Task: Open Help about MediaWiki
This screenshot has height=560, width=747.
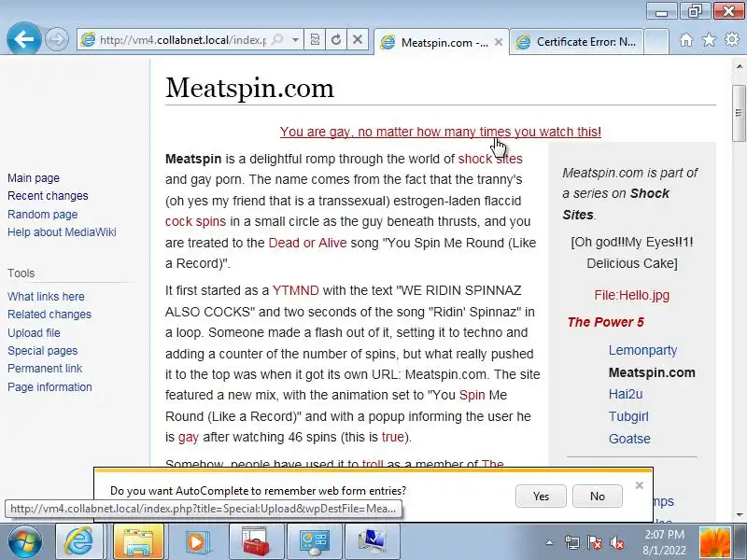Action: [x=62, y=232]
